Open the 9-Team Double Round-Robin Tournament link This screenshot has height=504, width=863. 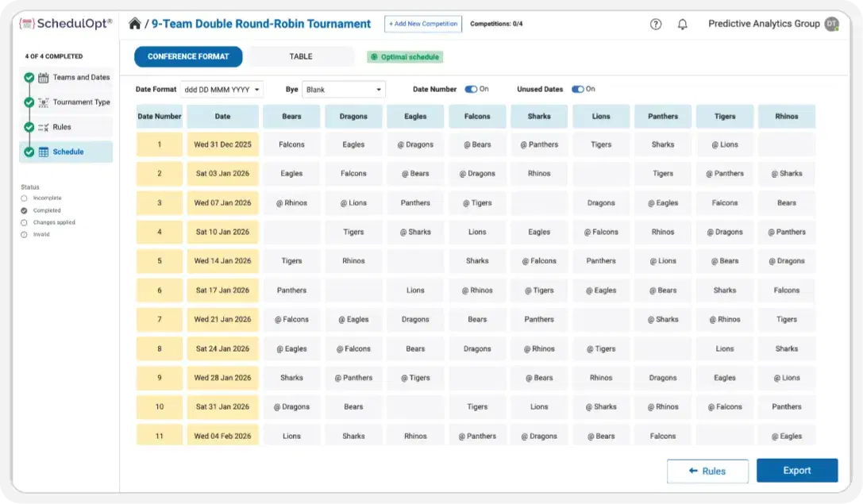tap(261, 24)
